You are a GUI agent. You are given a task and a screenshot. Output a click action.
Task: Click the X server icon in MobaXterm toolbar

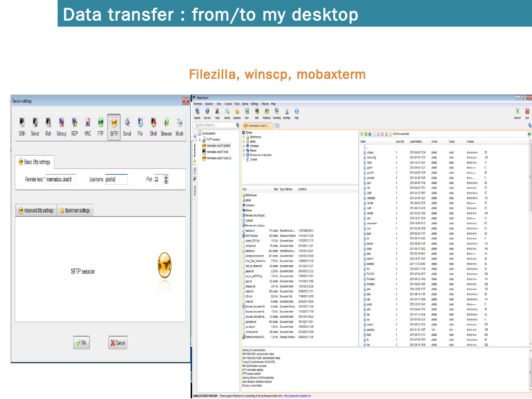[x=517, y=113]
